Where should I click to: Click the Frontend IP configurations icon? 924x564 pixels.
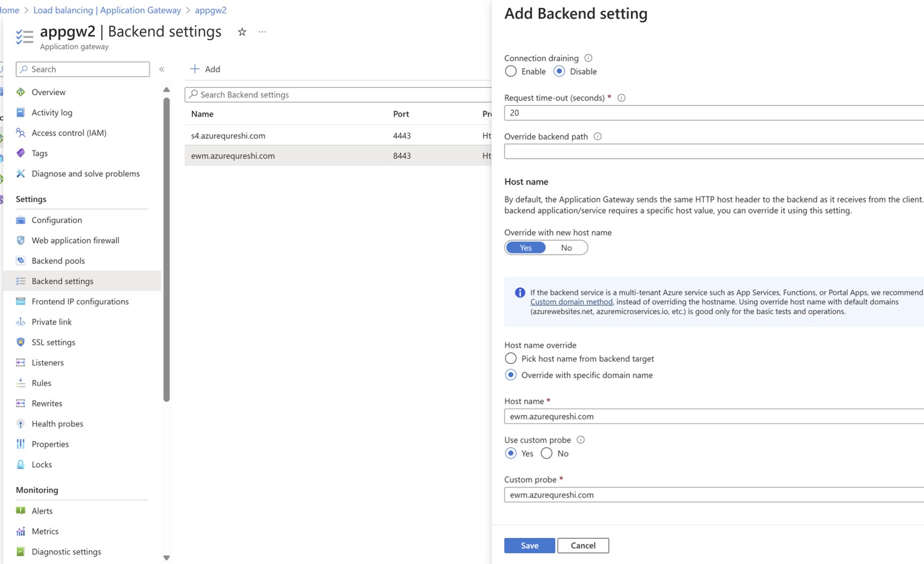pos(21,301)
